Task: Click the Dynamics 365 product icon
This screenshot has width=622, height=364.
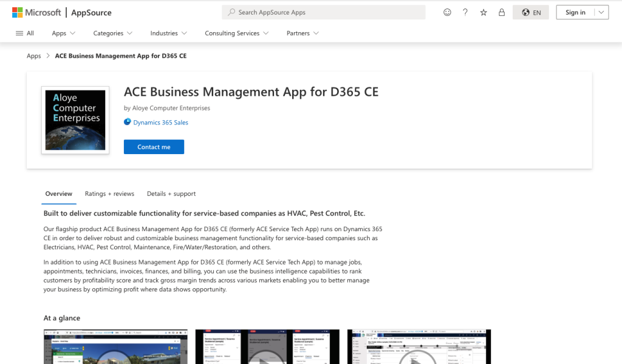Action: [128, 122]
